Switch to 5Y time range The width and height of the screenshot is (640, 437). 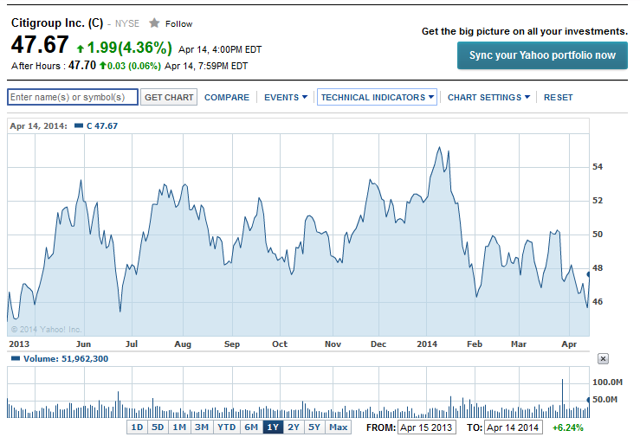[314, 427]
